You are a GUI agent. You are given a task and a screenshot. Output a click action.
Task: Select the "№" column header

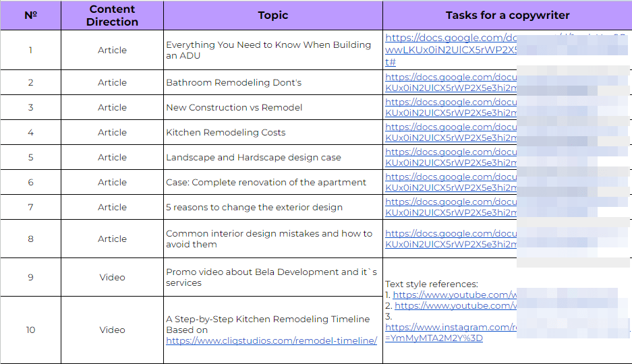tap(30, 16)
